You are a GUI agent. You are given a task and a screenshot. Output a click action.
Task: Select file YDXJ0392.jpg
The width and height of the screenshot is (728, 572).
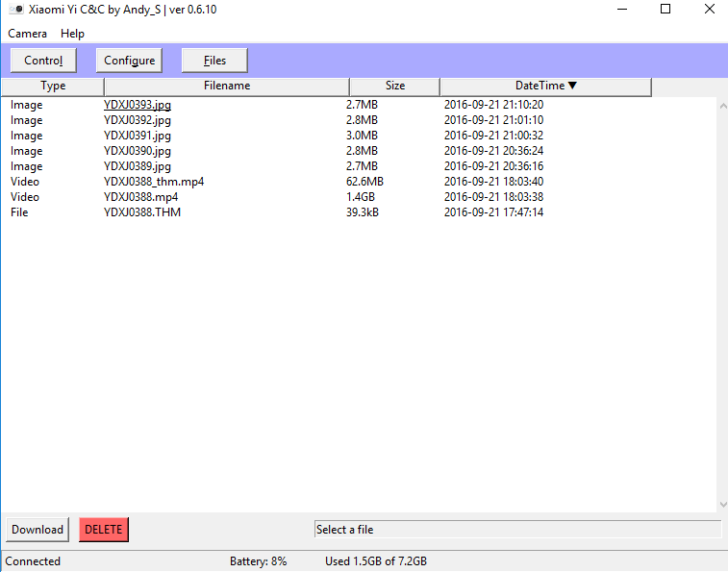click(x=138, y=120)
